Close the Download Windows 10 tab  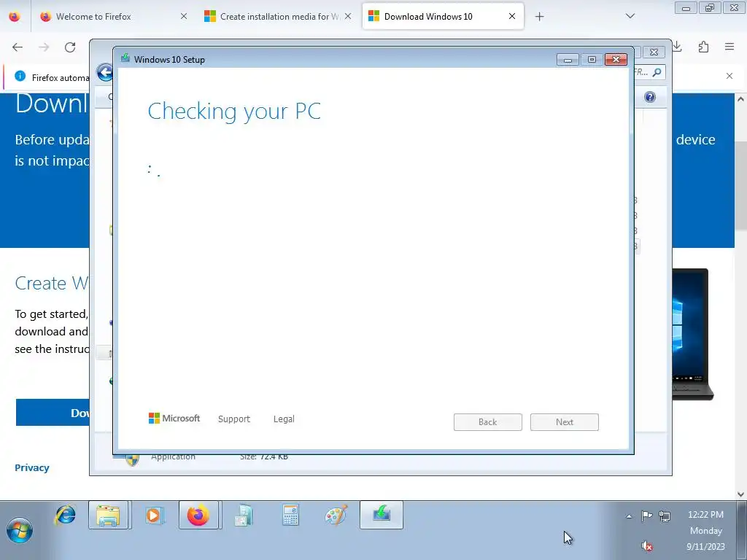512,16
